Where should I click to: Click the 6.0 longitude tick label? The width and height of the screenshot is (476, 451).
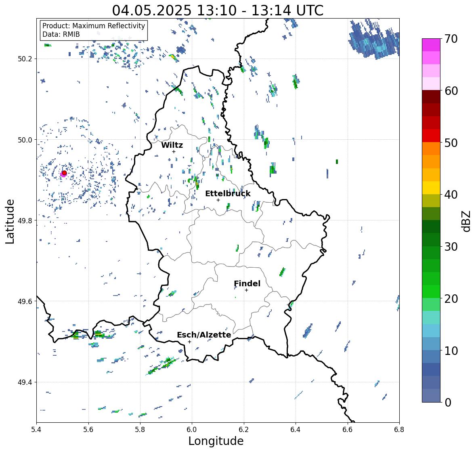[x=192, y=429]
